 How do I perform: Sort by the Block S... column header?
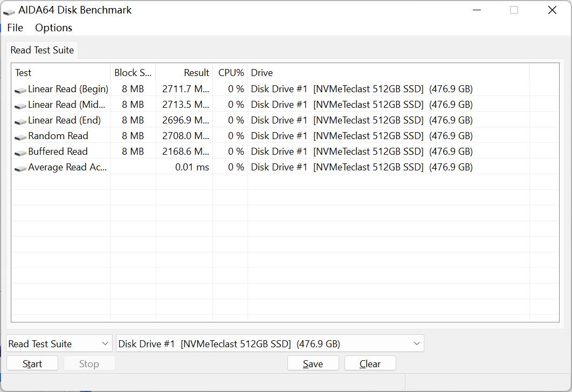pos(133,73)
